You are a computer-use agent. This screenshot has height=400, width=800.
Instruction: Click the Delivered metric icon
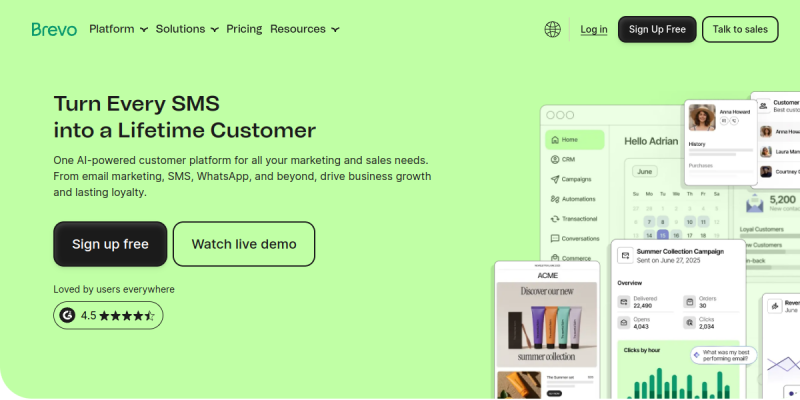tap(623, 302)
